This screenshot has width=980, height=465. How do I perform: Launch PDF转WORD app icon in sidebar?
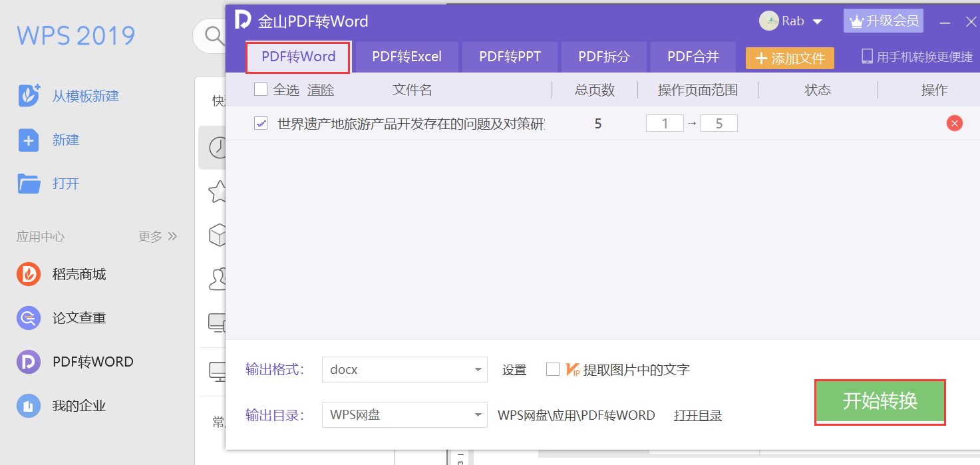(29, 362)
